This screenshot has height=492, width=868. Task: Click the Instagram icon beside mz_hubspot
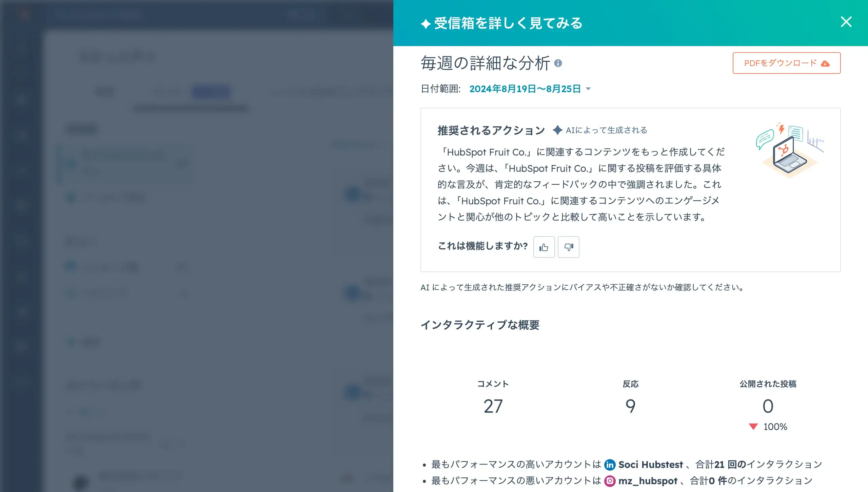point(610,481)
